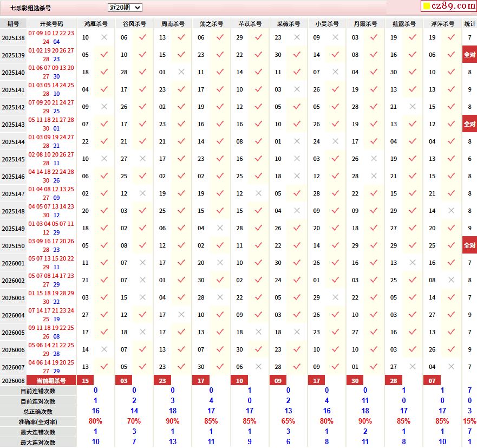Click the current 鸿雁 kill number 15 badge

[86, 380]
